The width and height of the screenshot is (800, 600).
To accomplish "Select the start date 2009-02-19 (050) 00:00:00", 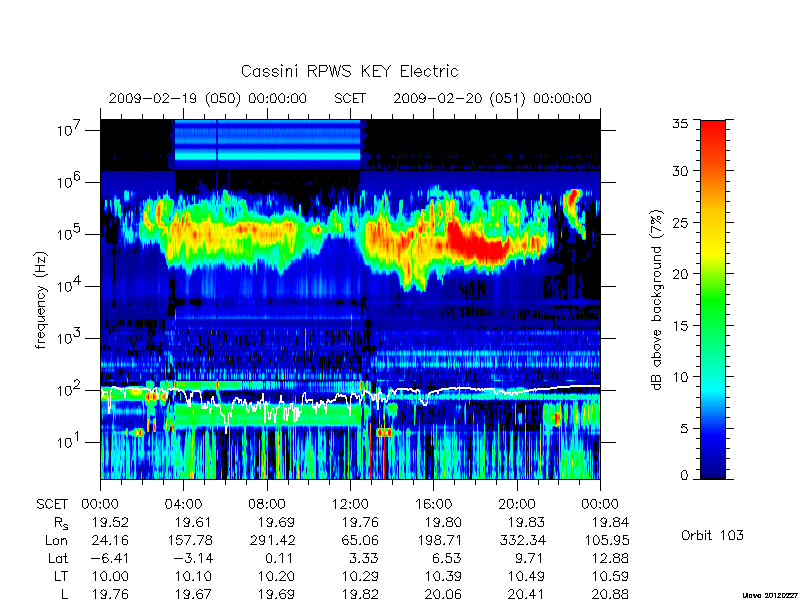I will (x=208, y=98).
